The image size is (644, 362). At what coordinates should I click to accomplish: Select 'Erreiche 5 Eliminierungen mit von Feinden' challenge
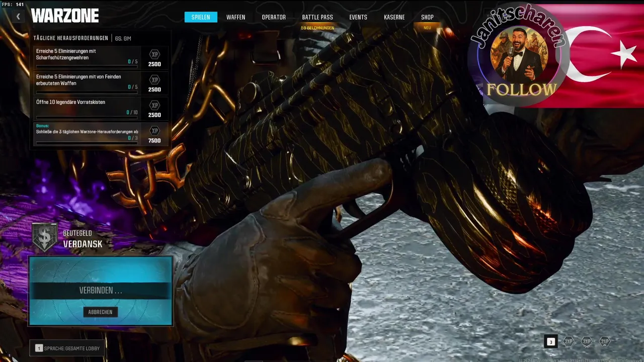[101, 83]
